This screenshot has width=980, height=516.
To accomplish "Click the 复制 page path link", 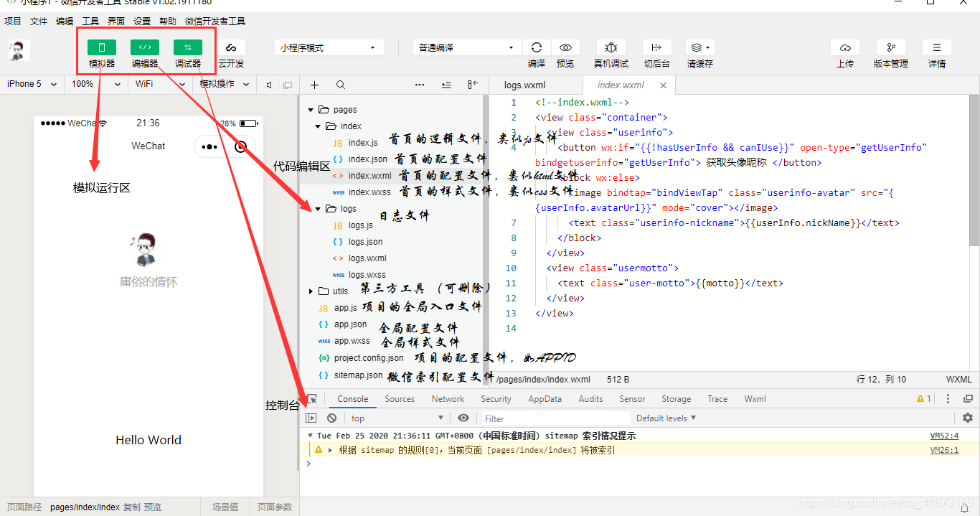I will coord(131,507).
